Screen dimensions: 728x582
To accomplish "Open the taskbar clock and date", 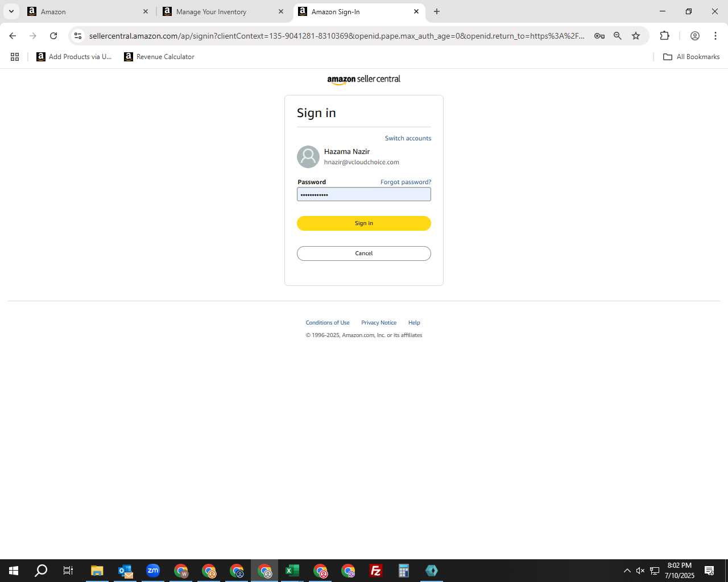I will (x=680, y=571).
